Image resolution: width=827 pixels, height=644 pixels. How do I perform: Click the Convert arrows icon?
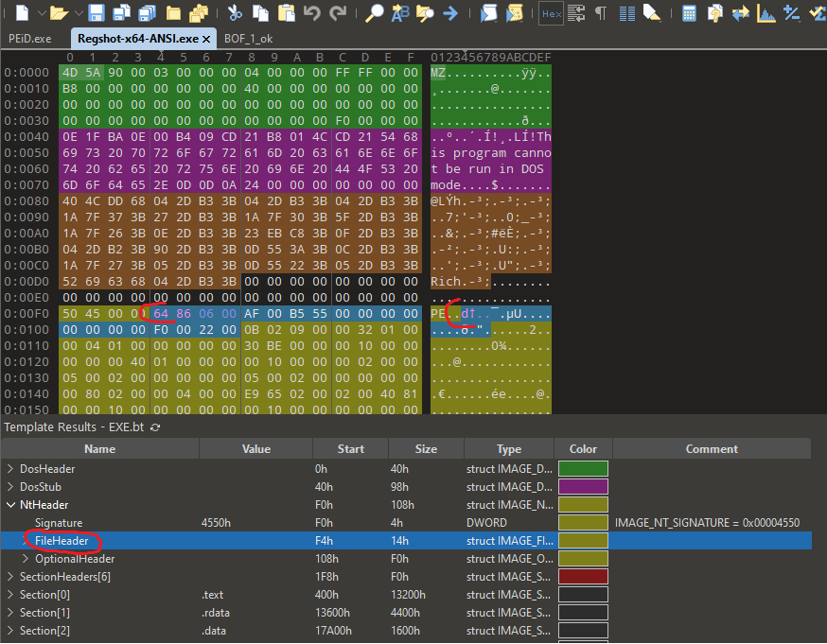pyautogui.click(x=741, y=12)
